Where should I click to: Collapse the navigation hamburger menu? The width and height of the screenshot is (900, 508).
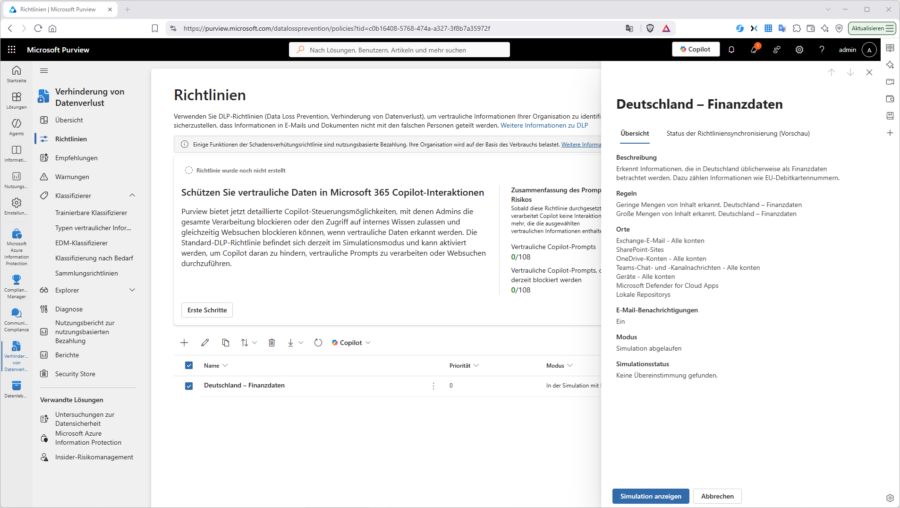[44, 71]
